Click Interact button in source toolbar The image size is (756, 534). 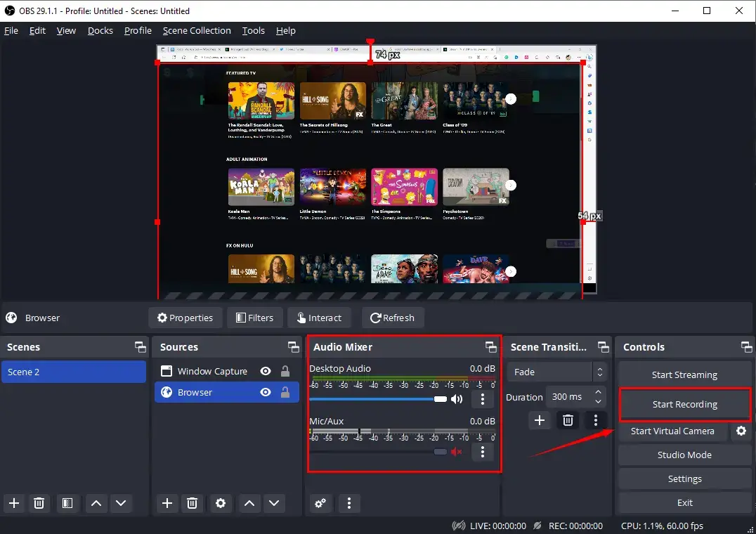click(320, 318)
